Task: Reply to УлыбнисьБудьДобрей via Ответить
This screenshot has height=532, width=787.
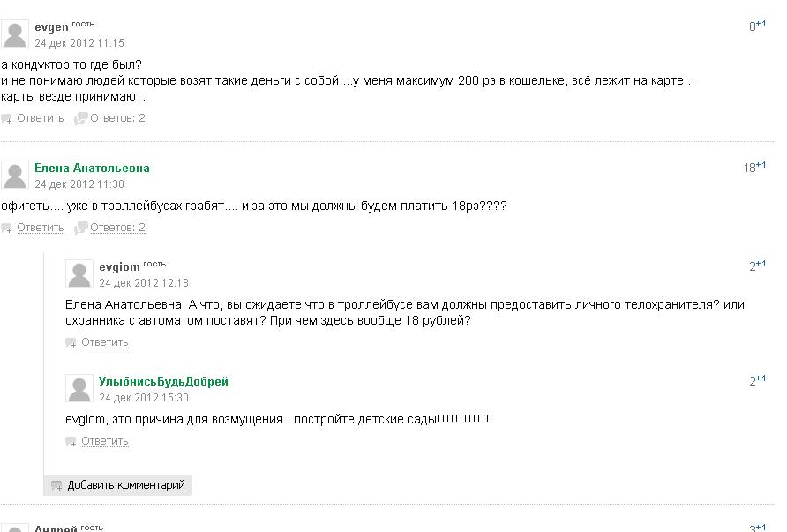Action: 104,441
